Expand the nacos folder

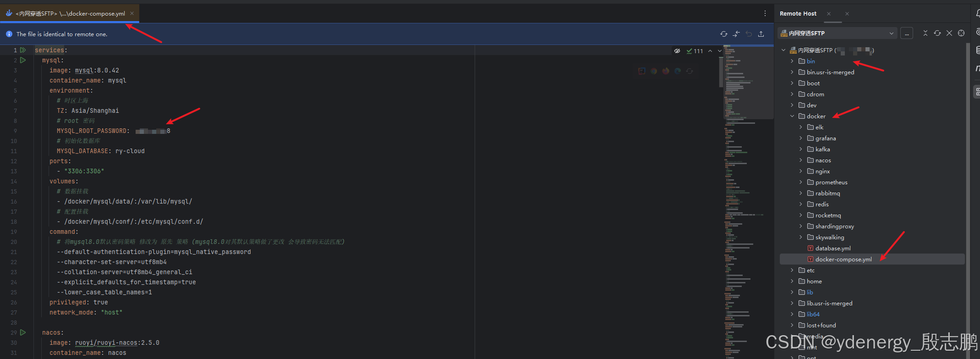[x=801, y=160]
